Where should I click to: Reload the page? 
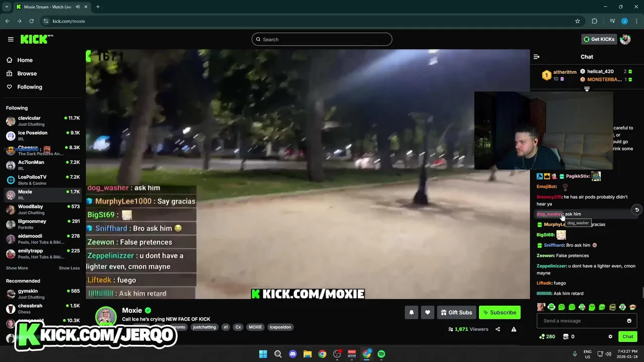pos(31,21)
